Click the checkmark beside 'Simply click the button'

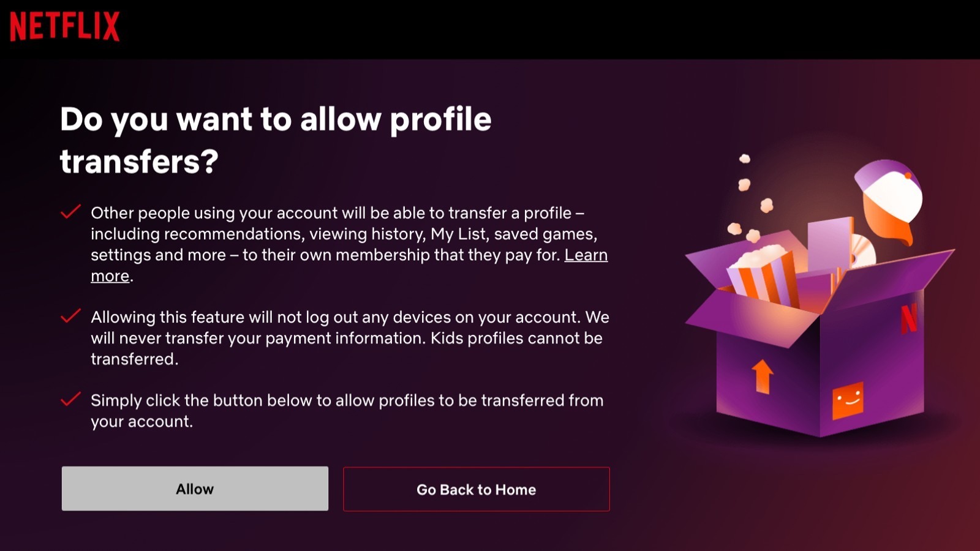pos(69,400)
